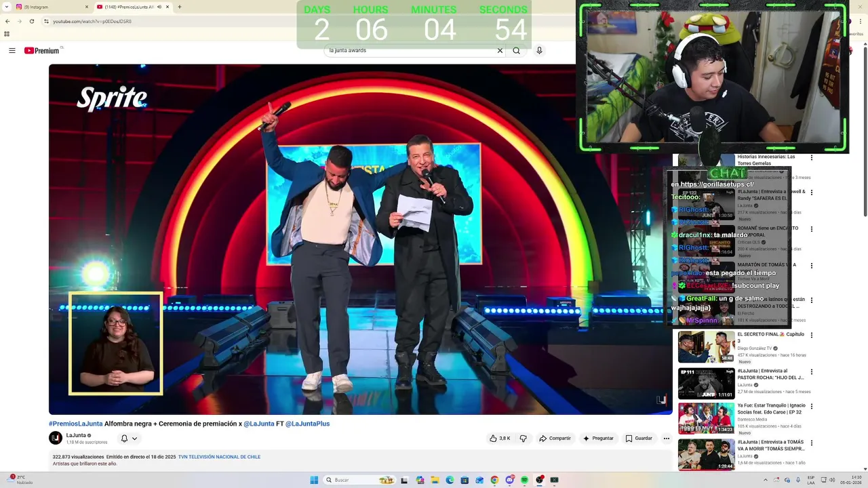Open 'TOMÁS VA A MORIR' thumbnail
The height and width of the screenshot is (488, 868).
(x=706, y=455)
